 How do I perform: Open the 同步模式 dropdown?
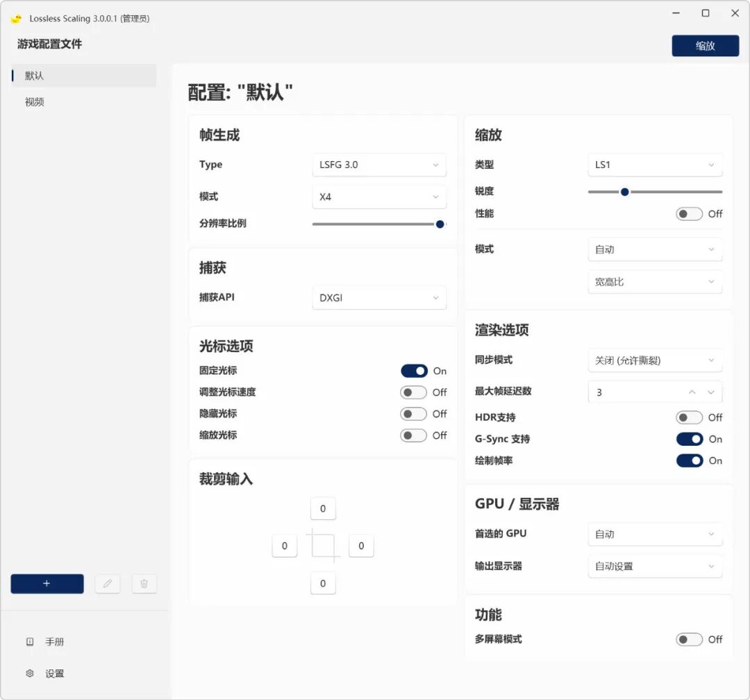point(653,360)
